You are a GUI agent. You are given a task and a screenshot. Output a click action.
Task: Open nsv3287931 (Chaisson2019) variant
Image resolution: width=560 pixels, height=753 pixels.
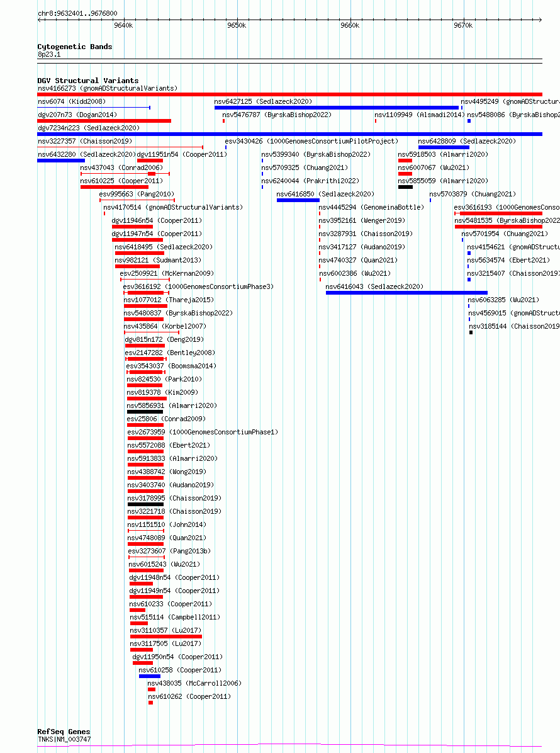(366, 234)
